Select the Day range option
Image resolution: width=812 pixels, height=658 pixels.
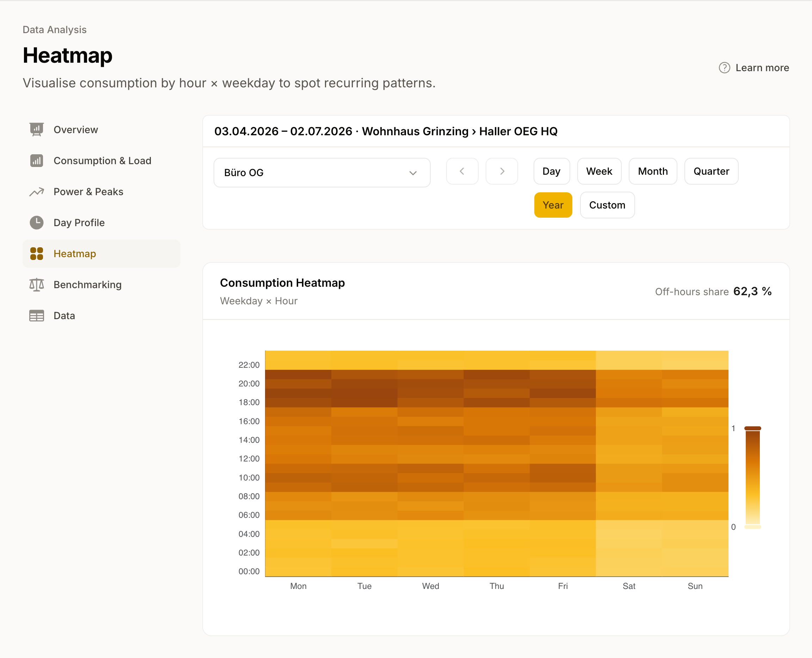pos(552,171)
